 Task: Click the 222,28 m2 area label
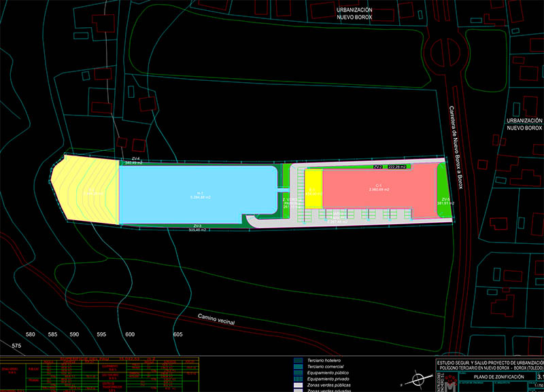397,166
